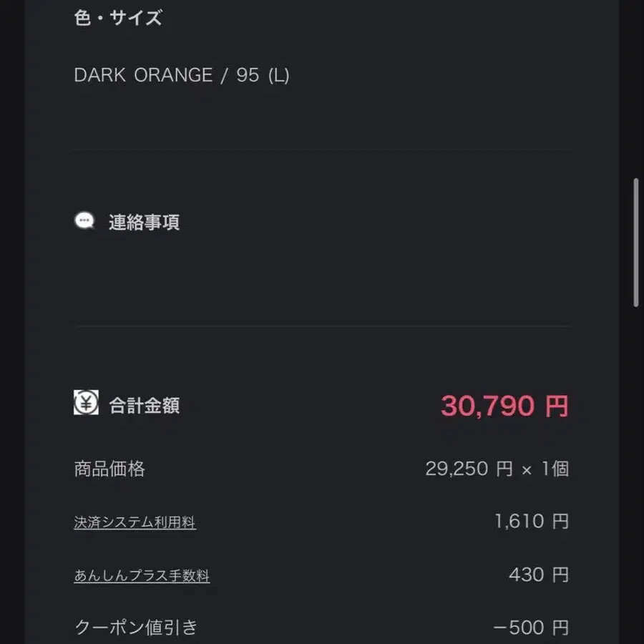Screen dimensions: 644x644
Task: Click the 商品価格 item price row
Action: 110,469
